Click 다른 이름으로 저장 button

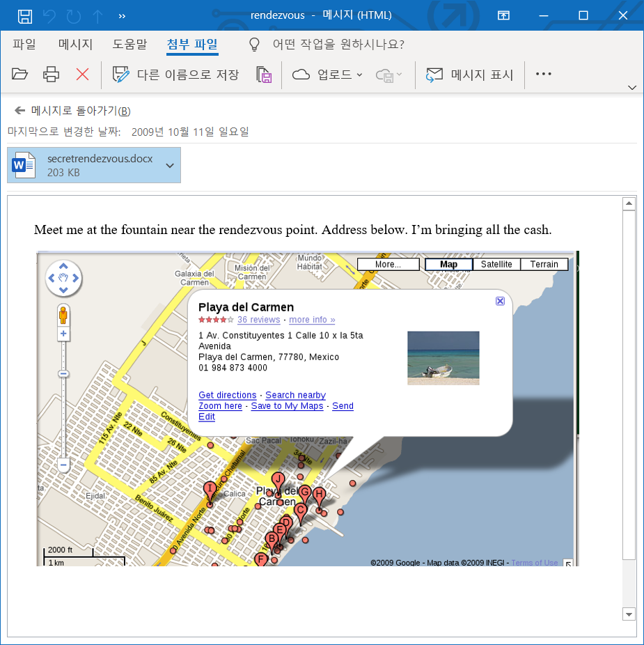pyautogui.click(x=175, y=75)
